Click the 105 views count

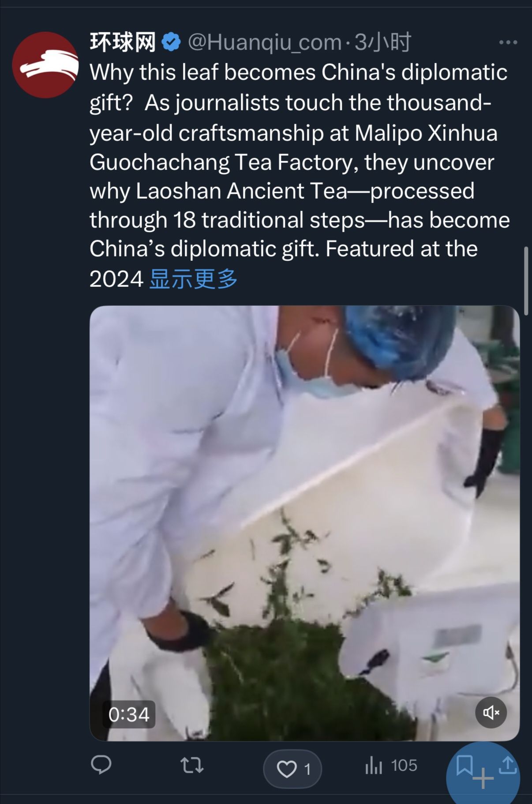(404, 766)
